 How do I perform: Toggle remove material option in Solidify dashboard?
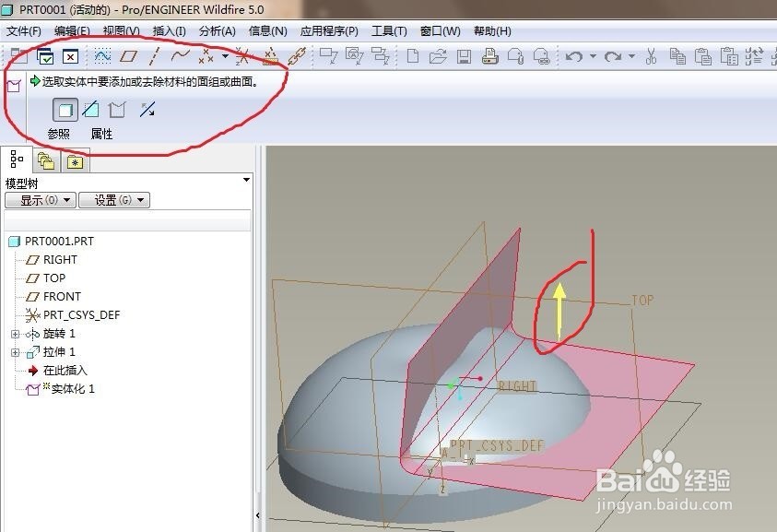(x=90, y=110)
